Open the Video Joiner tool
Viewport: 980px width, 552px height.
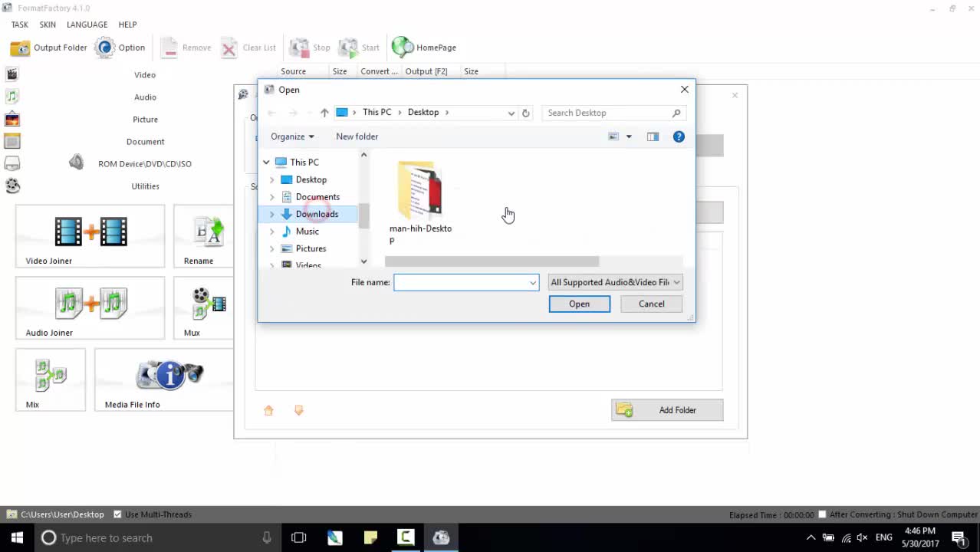pos(90,236)
